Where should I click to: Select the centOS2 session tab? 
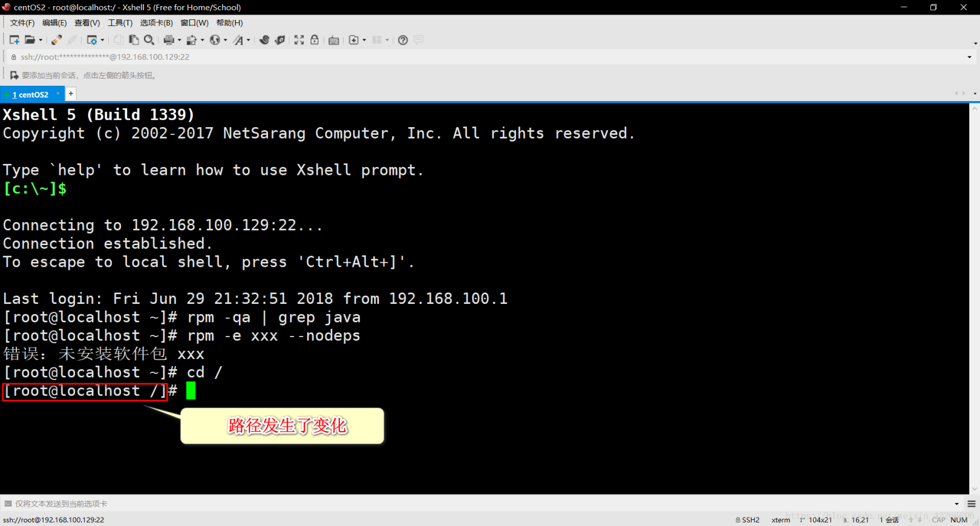33,94
